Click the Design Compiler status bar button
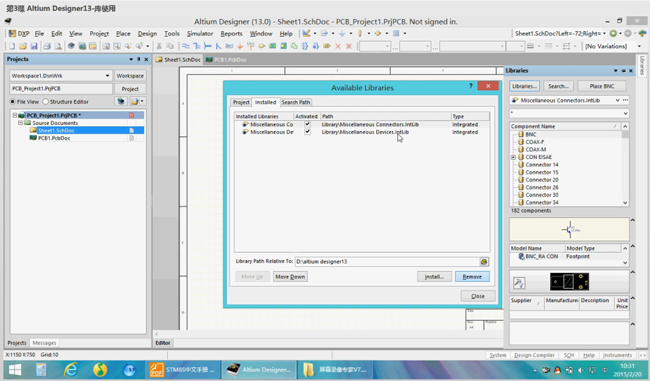Screen dimensions: 650x381 click(x=534, y=355)
